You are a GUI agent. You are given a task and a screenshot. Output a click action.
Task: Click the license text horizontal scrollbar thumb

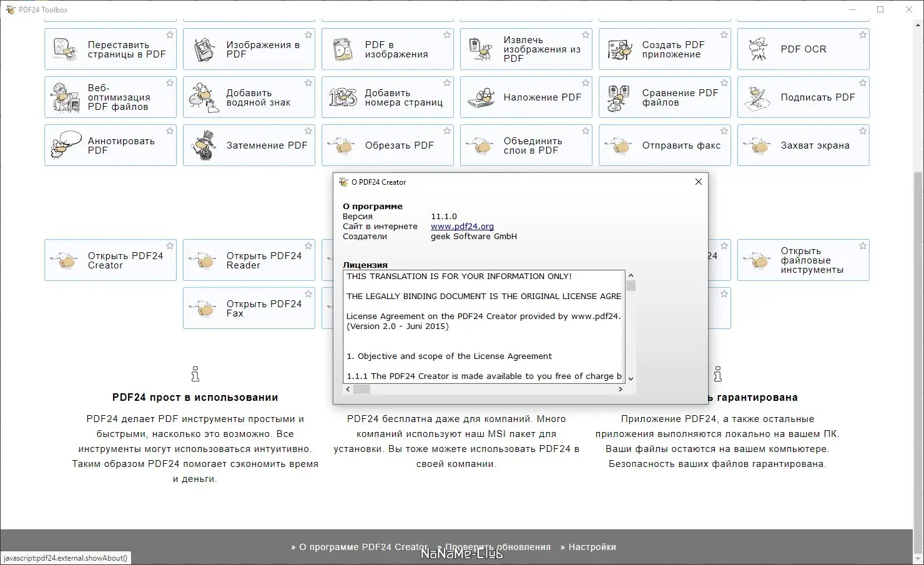[x=362, y=389]
